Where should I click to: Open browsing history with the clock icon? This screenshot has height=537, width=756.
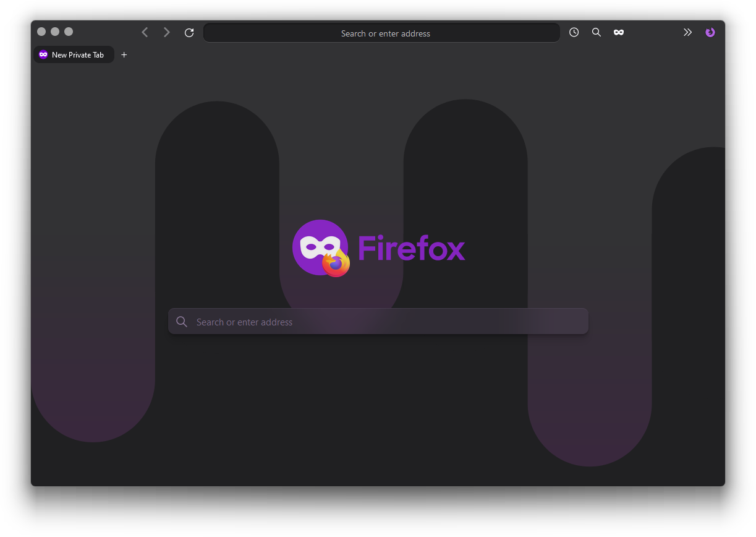(x=574, y=32)
